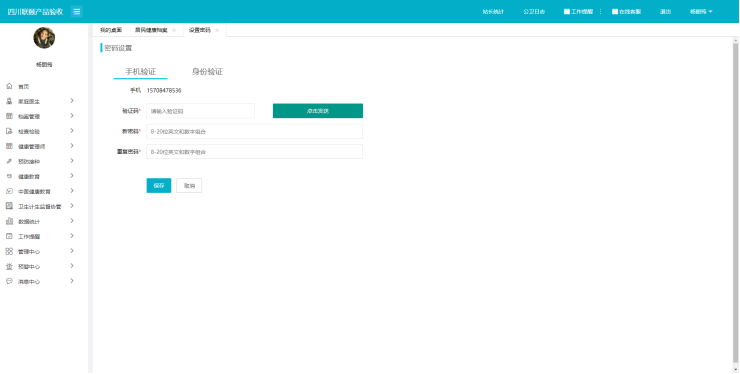Click the 管理中心 grid icon
This screenshot has width=740, height=374.
(x=9, y=251)
